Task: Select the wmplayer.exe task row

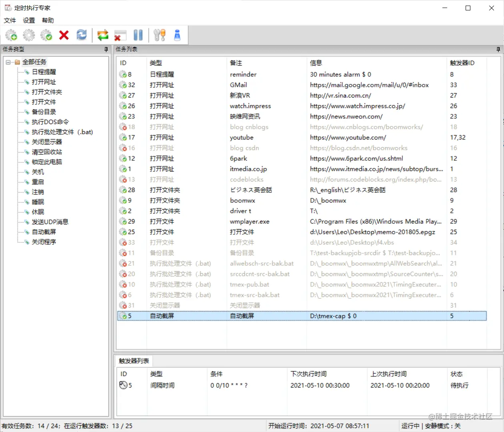Action: pos(302,221)
